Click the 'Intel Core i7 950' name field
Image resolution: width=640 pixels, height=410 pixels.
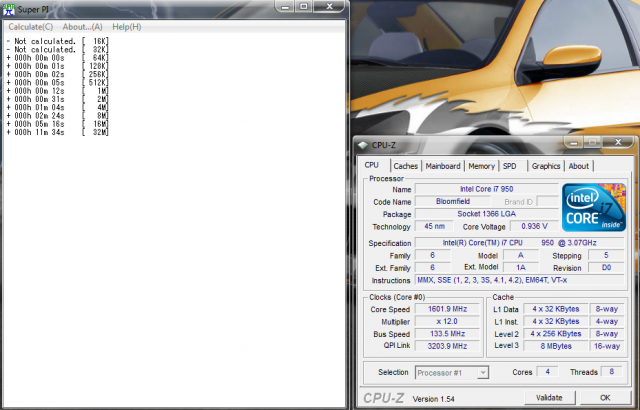487,189
